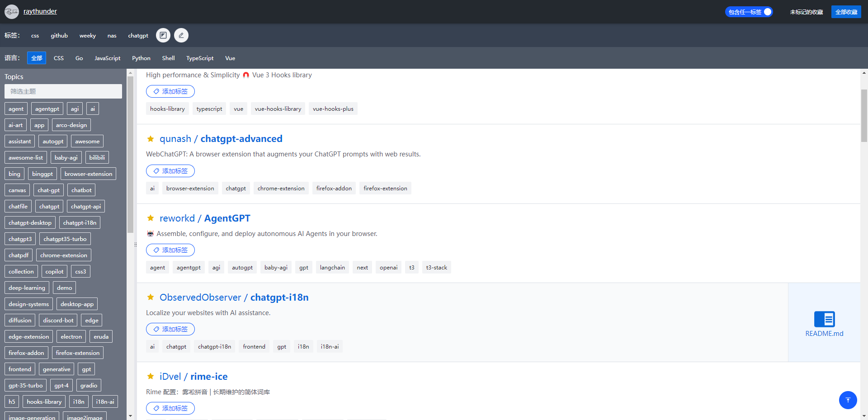Screen dimensions: 868x420
Task: Open README.md document icon
Action: pyautogui.click(x=824, y=319)
